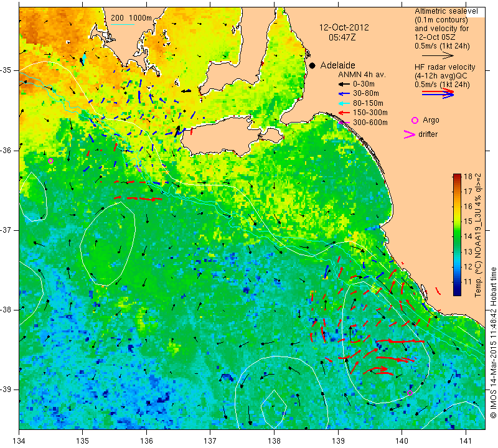Click the red-blue HF radar scale arrows
498x448 pixels.
pos(438,93)
